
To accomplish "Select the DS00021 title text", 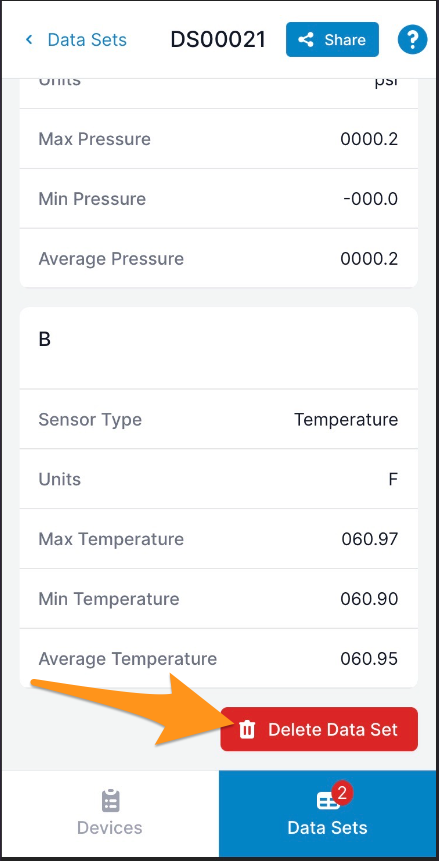I will click(218, 40).
